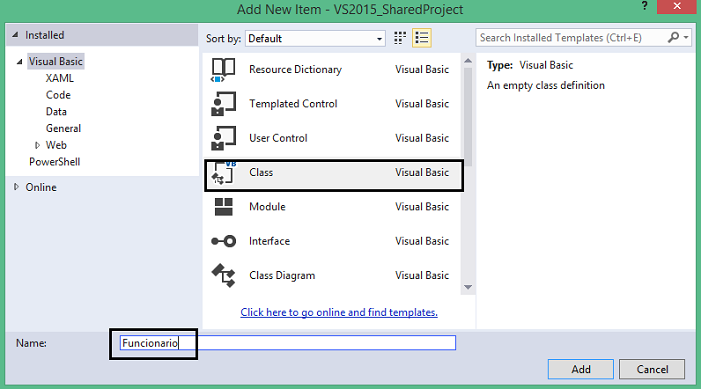Open the search options dropdown arrow
Viewport: 701px width, 389px height.
pos(686,38)
